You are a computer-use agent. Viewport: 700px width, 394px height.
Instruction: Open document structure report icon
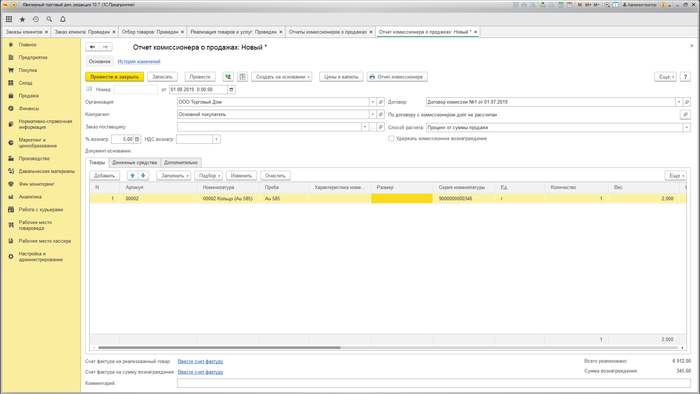tap(242, 77)
